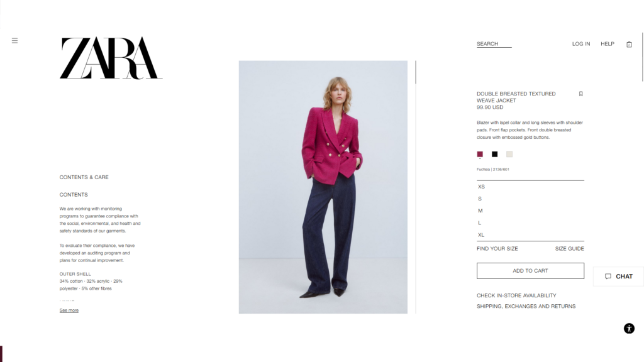Expand Shipping, Exchanges and Returns
This screenshot has height=362, width=644.
[526, 306]
